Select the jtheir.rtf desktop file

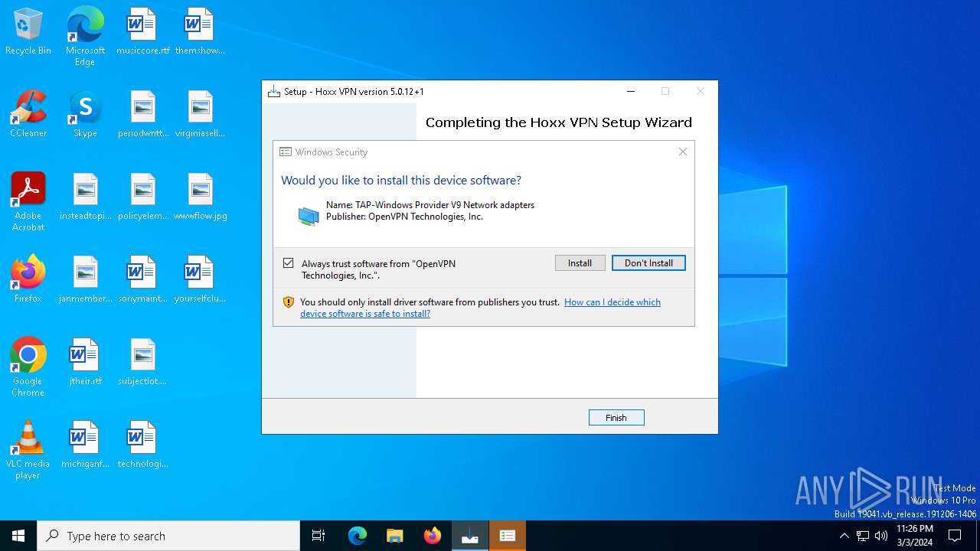(x=85, y=363)
